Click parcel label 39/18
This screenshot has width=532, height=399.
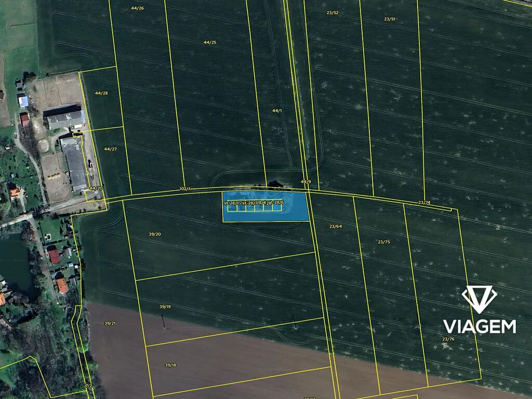(170, 365)
